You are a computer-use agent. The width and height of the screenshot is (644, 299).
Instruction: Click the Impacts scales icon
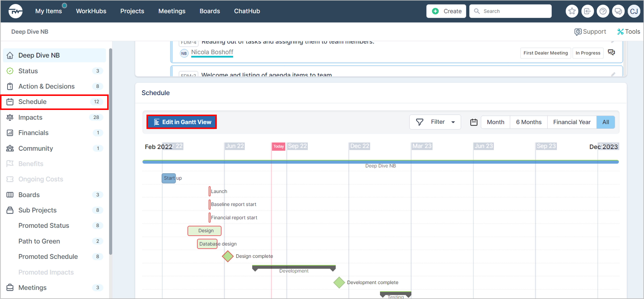coord(10,117)
